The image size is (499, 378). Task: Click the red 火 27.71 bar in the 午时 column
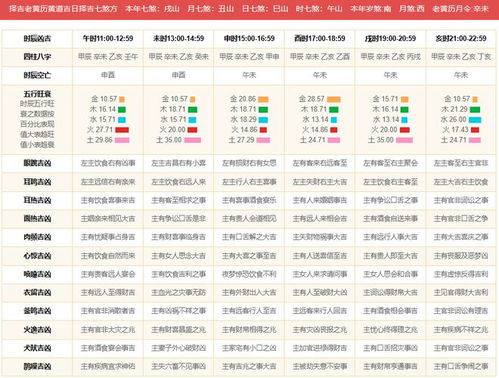tap(122, 130)
